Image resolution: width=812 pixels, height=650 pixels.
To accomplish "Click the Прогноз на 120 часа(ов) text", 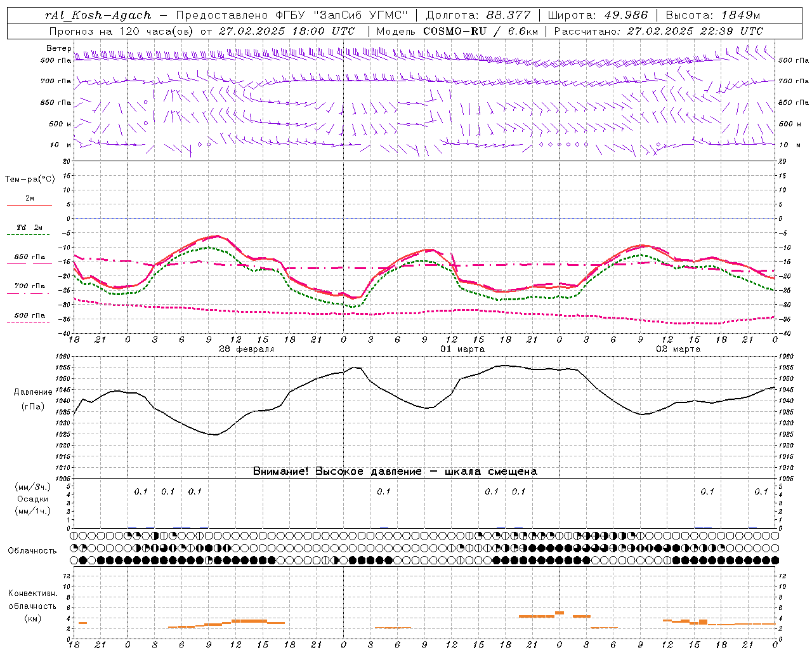I will (x=122, y=31).
